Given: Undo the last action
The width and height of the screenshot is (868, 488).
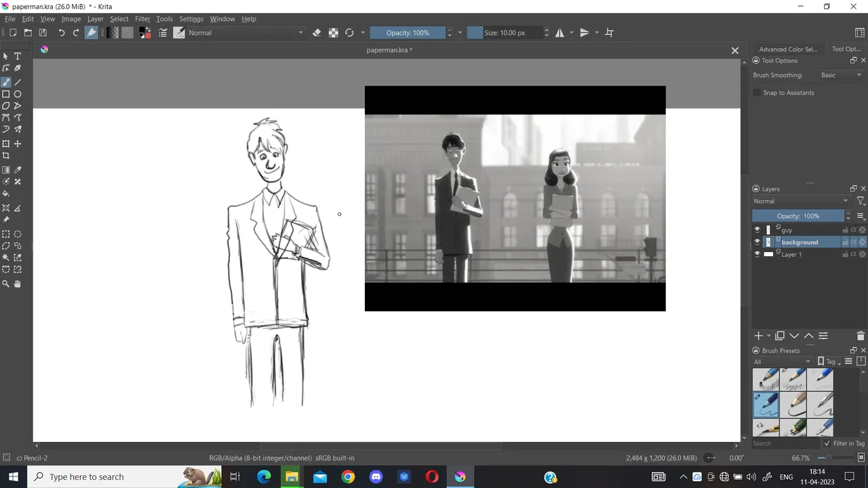Looking at the screenshot, I should [x=62, y=33].
